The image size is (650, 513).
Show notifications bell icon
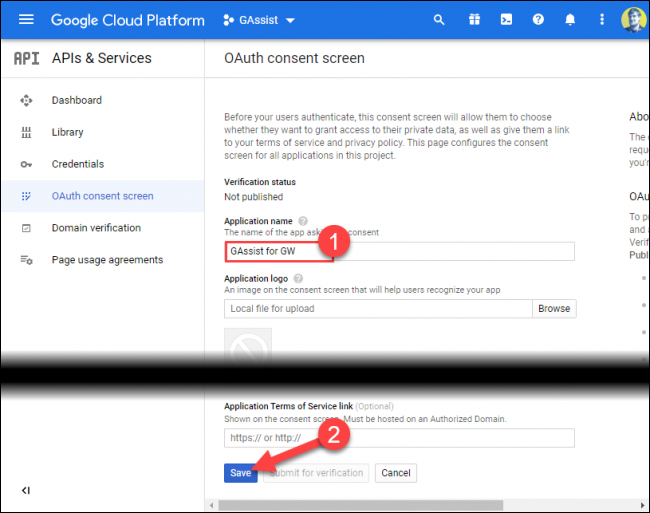pos(570,20)
